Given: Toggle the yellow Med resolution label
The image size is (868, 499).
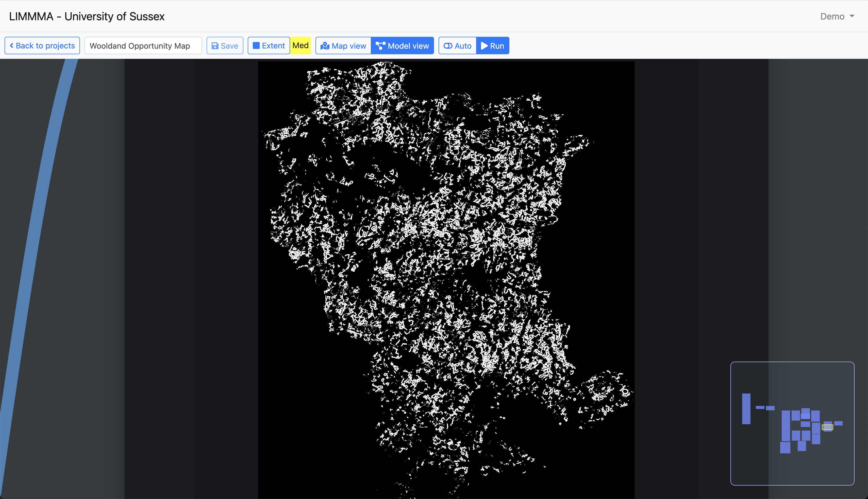Looking at the screenshot, I should [301, 46].
